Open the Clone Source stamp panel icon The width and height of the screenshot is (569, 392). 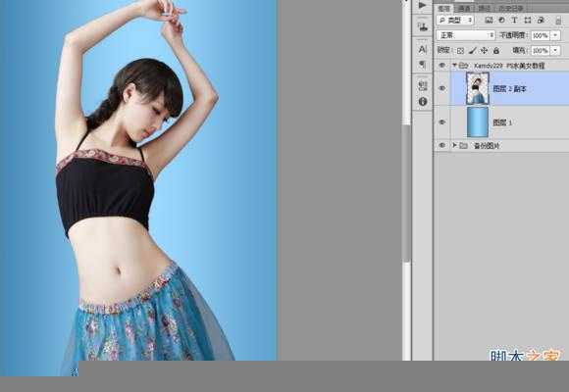(x=423, y=26)
